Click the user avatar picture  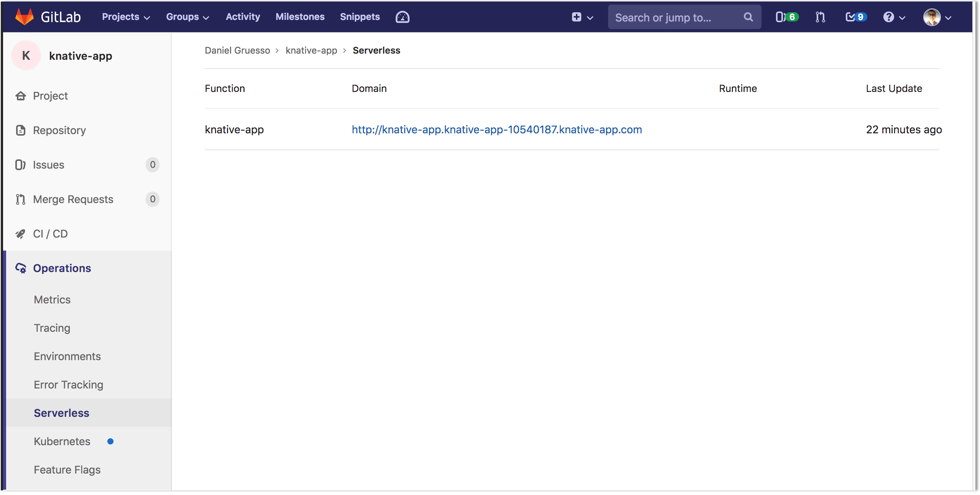tap(932, 17)
